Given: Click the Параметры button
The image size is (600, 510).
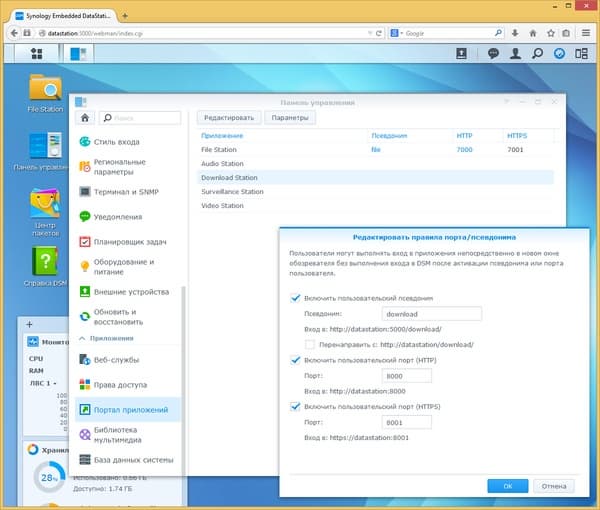Looking at the screenshot, I should [290, 118].
